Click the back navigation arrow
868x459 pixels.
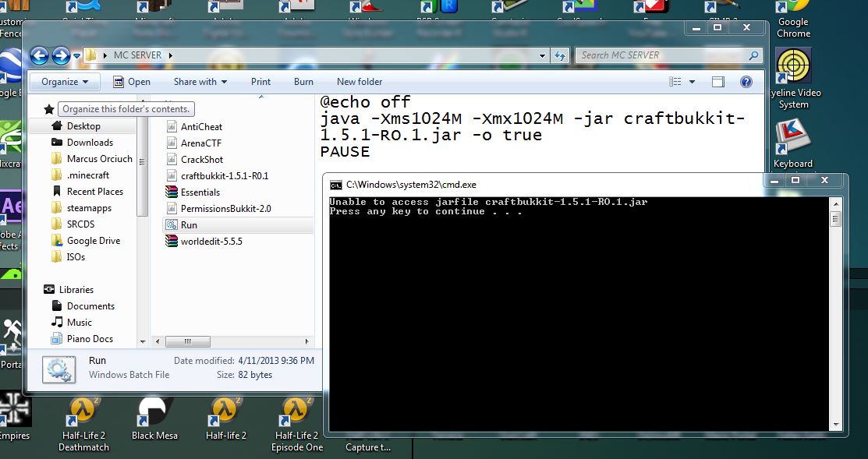(38, 55)
